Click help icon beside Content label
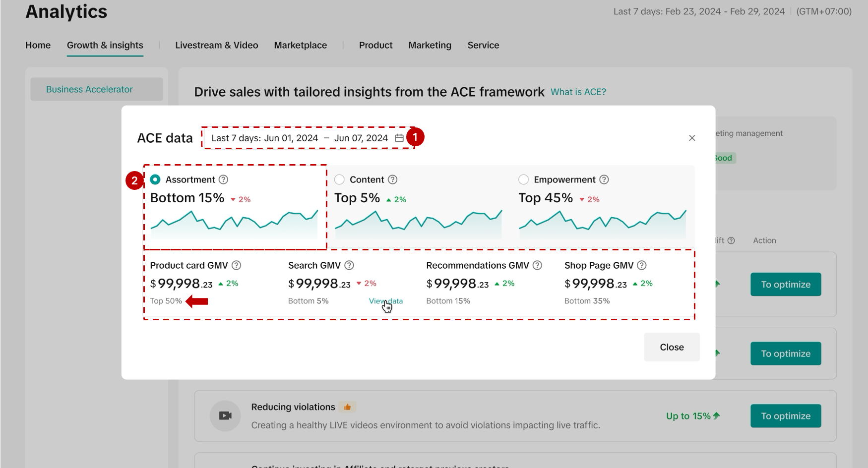Image resolution: width=868 pixels, height=468 pixels. [x=393, y=179]
